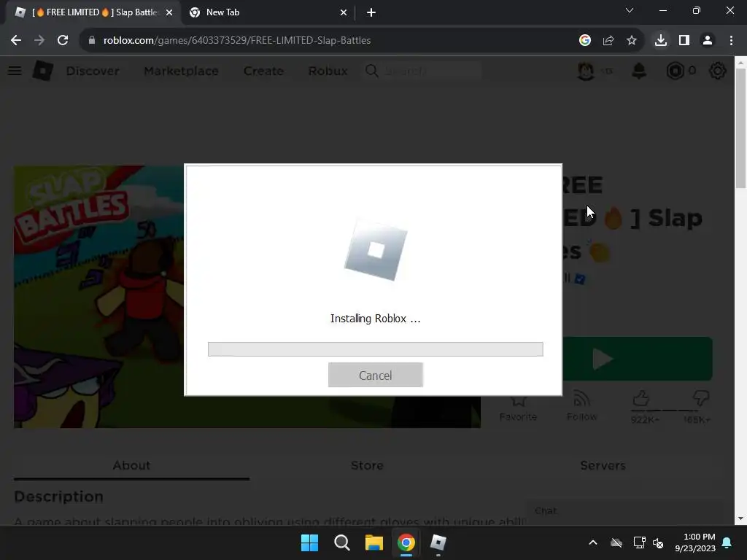Open Chrome profile icon

708,41
